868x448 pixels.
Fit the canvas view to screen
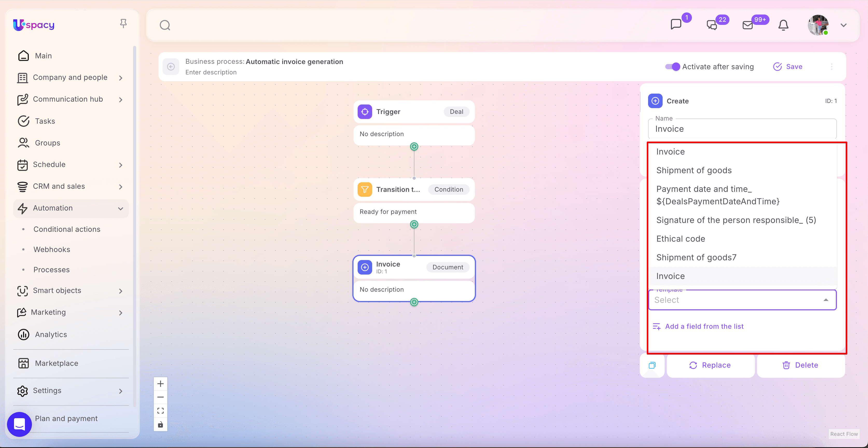160,411
